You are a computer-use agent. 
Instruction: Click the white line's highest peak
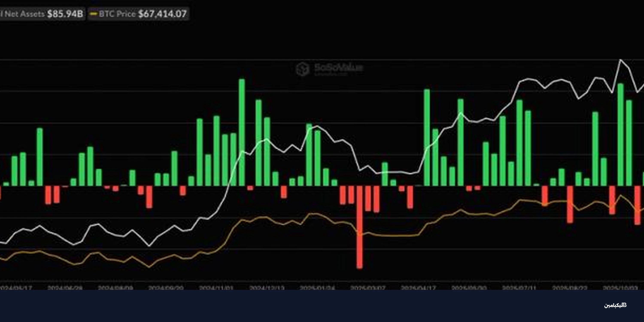[620, 60]
